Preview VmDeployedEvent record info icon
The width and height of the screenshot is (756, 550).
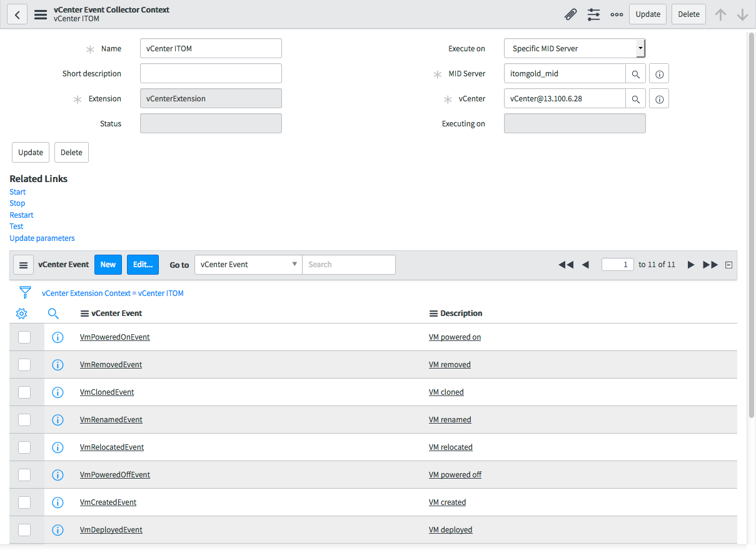(58, 530)
